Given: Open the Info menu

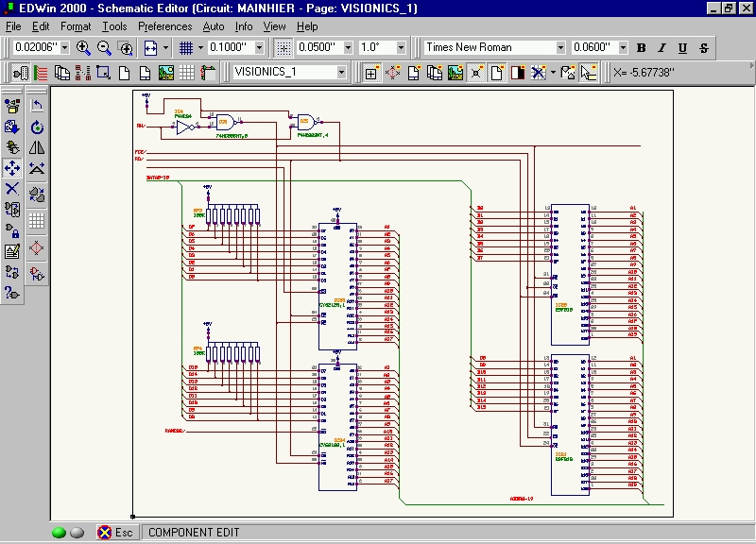Looking at the screenshot, I should pyautogui.click(x=244, y=26).
